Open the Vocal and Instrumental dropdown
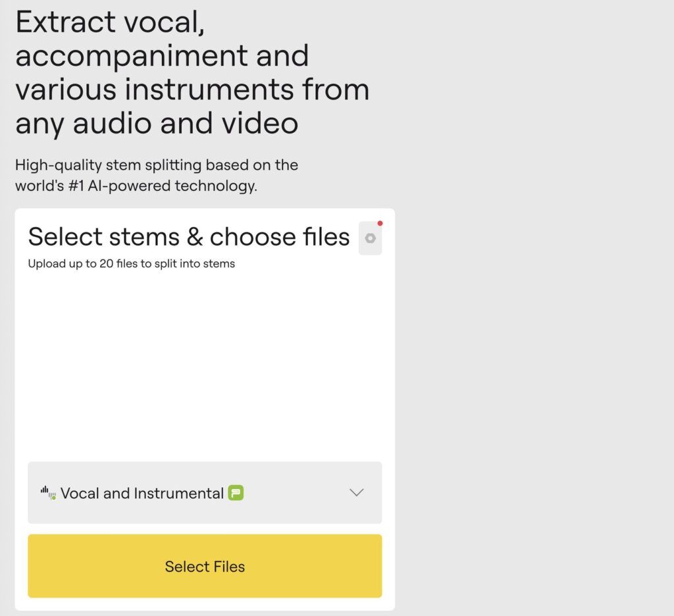Screen dimensions: 674x616 click(204, 492)
